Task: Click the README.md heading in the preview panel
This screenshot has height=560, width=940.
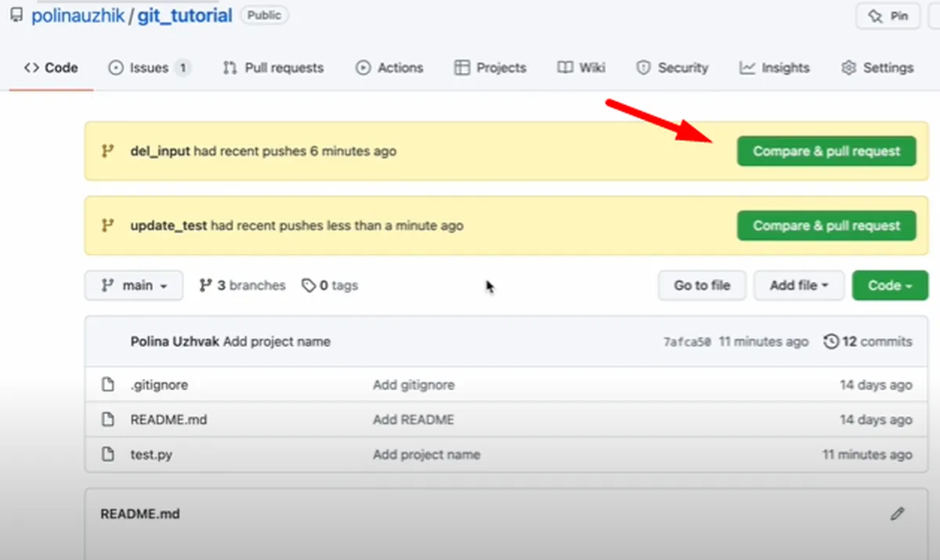Action: tap(140, 515)
